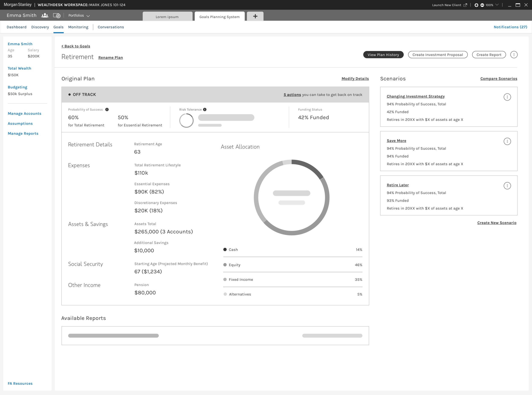This screenshot has height=395, width=532.
Task: Open the Retire Later scenario options menu
Action: 507,185
